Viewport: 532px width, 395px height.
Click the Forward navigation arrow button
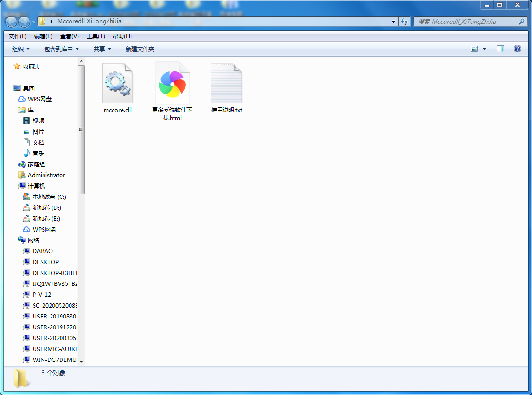click(24, 22)
